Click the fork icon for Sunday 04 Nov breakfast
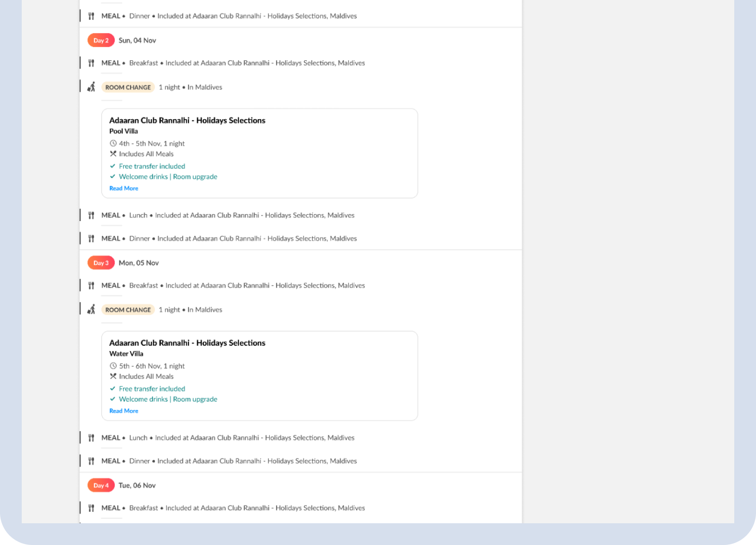Viewport: 756px width, 545px height. [x=91, y=63]
